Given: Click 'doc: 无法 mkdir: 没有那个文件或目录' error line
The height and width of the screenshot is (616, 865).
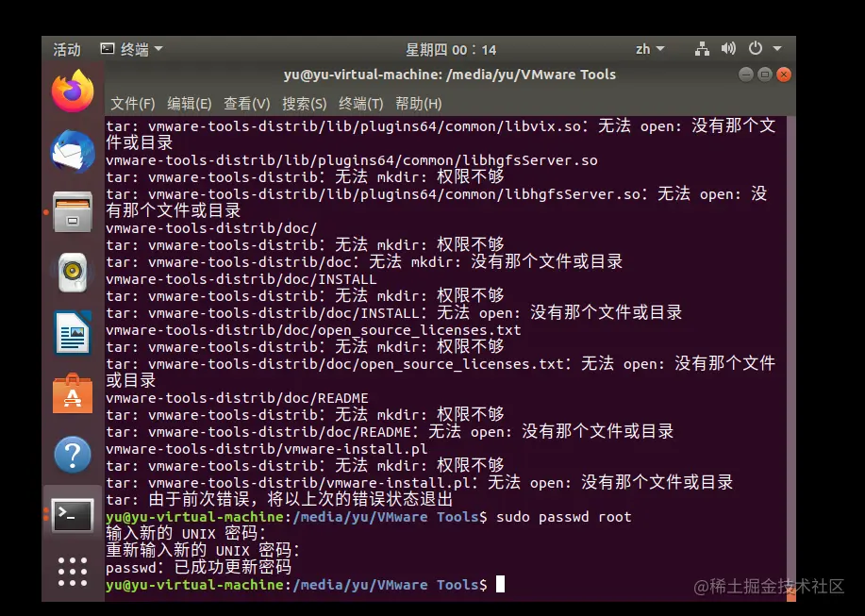Looking at the screenshot, I should pyautogui.click(x=364, y=262).
